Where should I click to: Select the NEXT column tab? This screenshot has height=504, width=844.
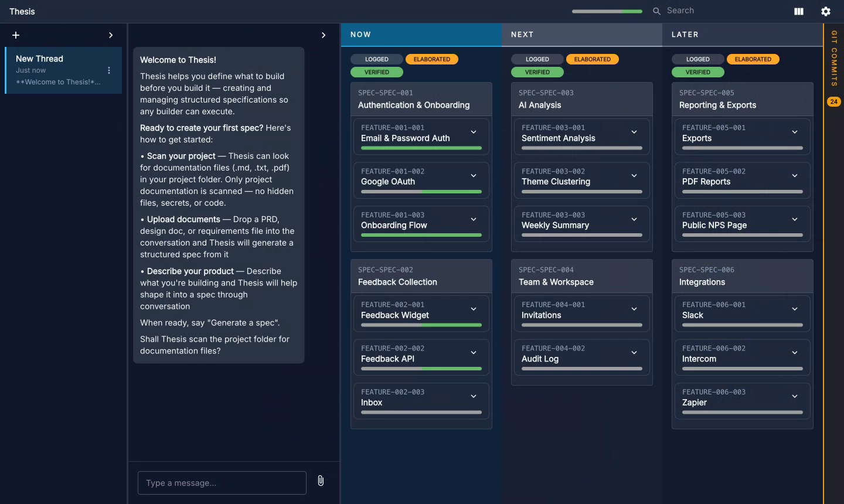coord(582,35)
